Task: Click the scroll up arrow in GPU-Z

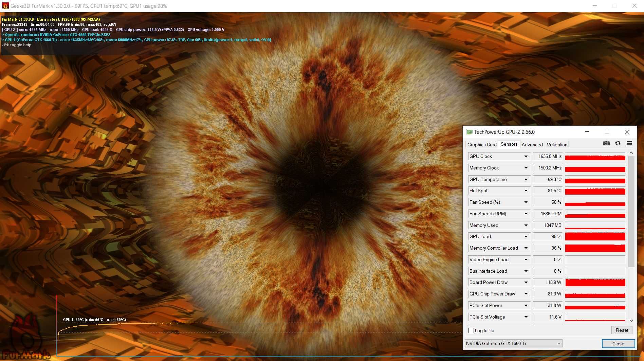Action: click(631, 153)
